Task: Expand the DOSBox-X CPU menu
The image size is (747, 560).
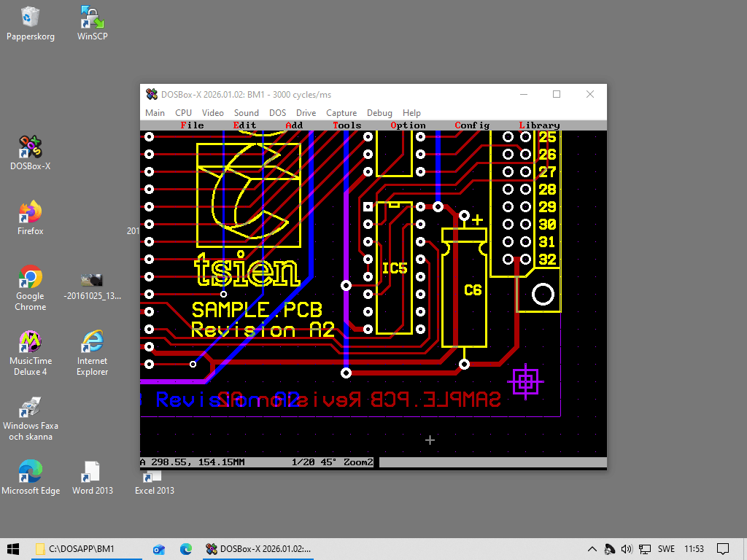Action: 183,113
